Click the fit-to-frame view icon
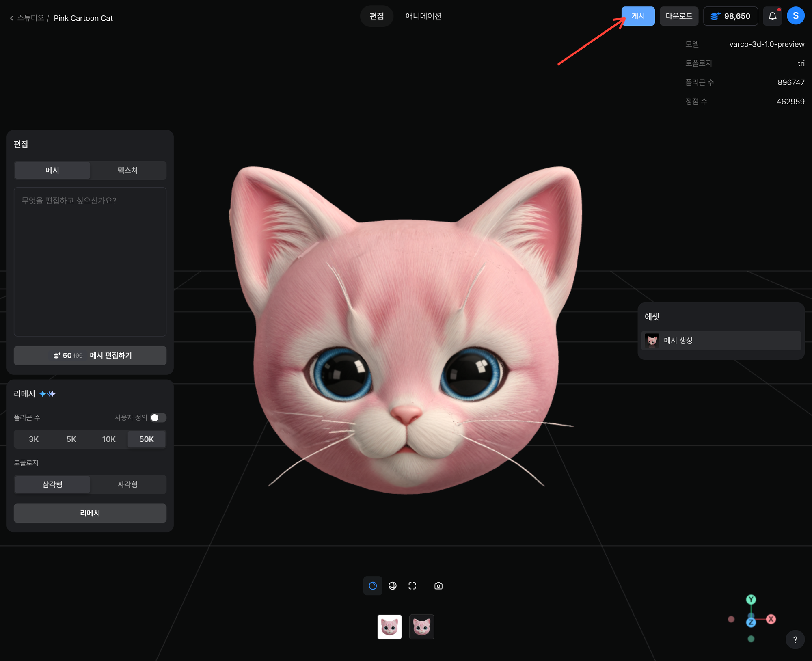Screen dimensions: 812x661 [412, 586]
